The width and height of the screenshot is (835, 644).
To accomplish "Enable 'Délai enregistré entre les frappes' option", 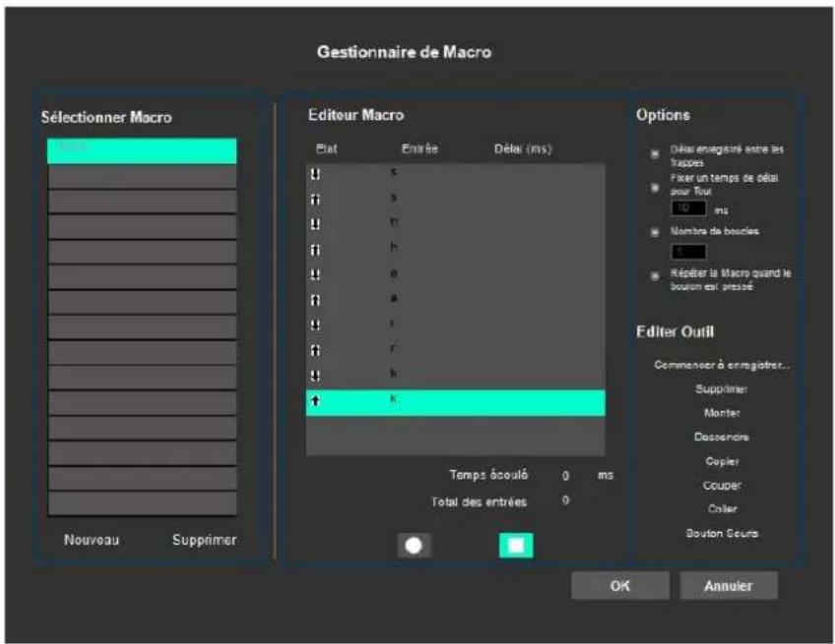I will point(655,154).
